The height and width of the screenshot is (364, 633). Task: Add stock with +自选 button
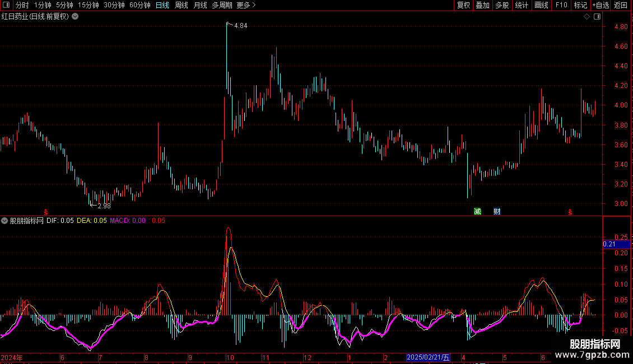click(x=601, y=5)
